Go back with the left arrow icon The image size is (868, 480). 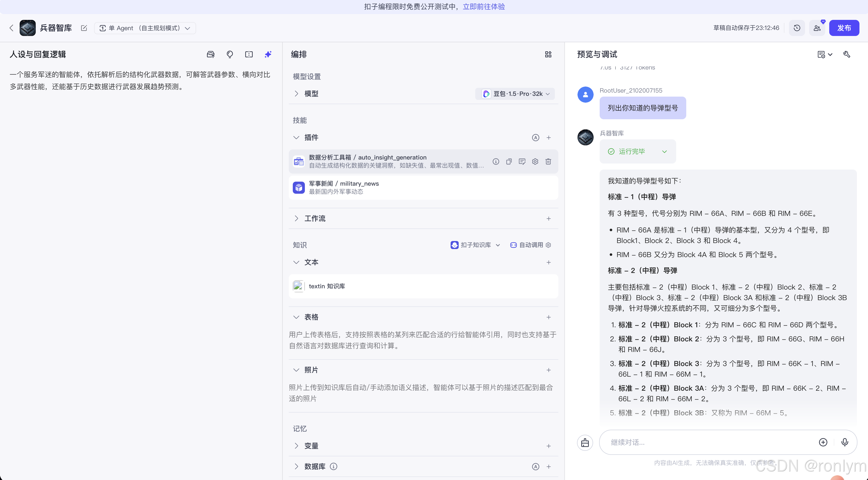coord(12,28)
